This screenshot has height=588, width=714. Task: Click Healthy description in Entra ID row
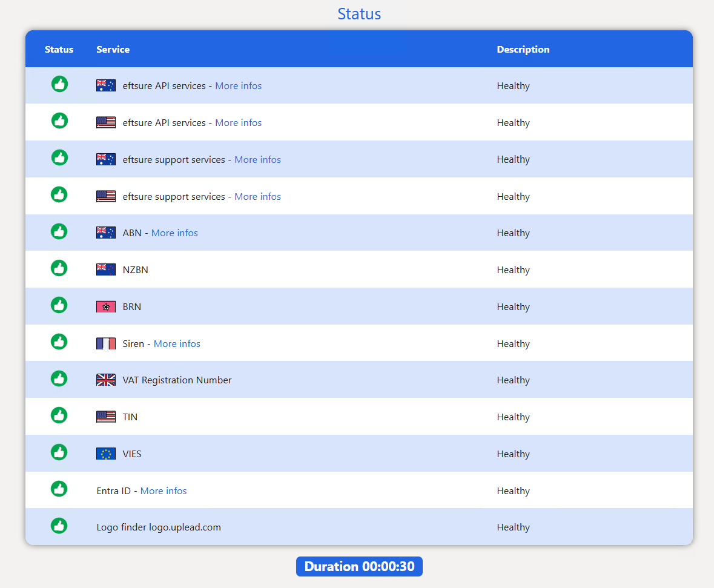513,491
